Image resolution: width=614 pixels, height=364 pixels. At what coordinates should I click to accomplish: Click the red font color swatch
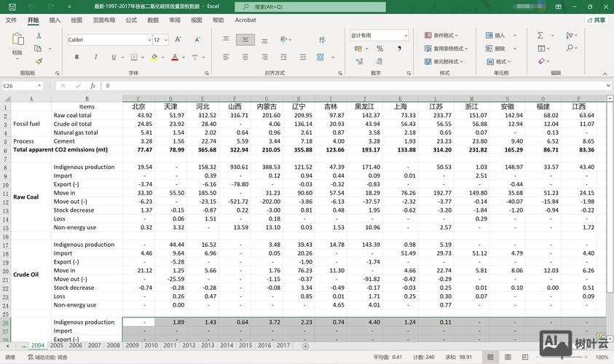[x=175, y=57]
